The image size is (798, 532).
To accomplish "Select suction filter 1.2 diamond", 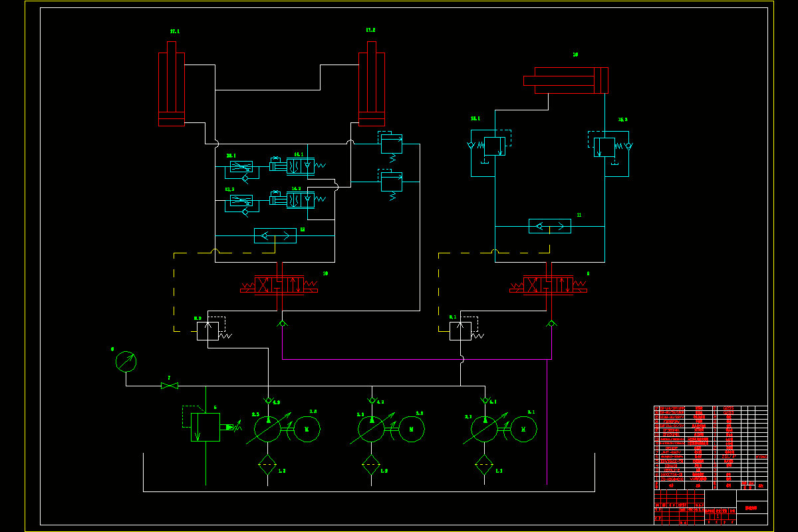I will click(x=371, y=464).
